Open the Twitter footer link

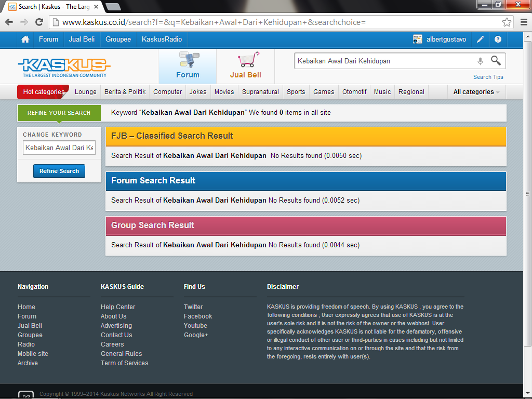tap(193, 307)
